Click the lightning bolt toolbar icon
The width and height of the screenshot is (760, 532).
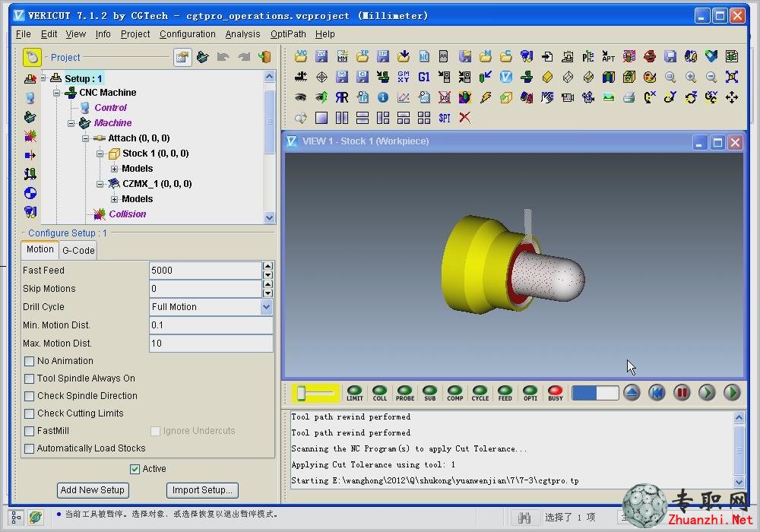(x=485, y=97)
